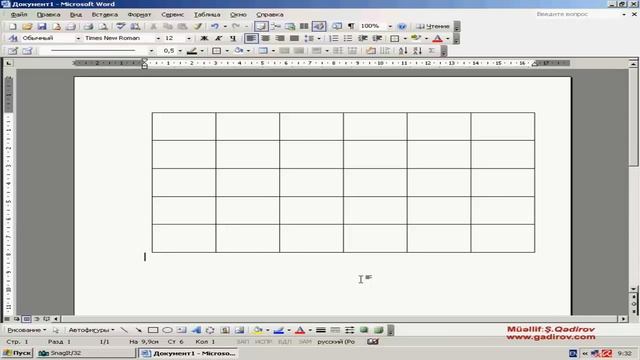Click the line color pen on Drawing toolbar
Screen dimensions: 640x360
click(279, 330)
